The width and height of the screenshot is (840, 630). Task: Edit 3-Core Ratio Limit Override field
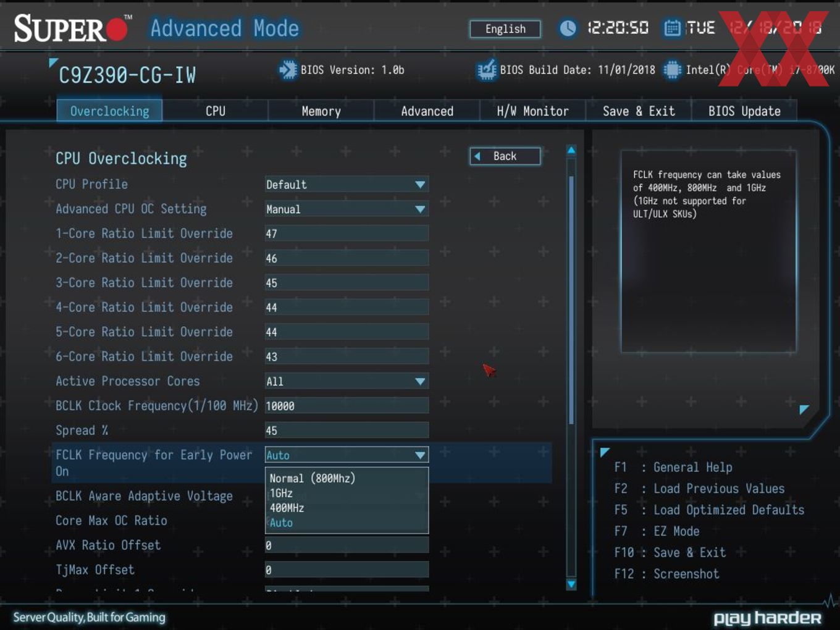click(346, 283)
